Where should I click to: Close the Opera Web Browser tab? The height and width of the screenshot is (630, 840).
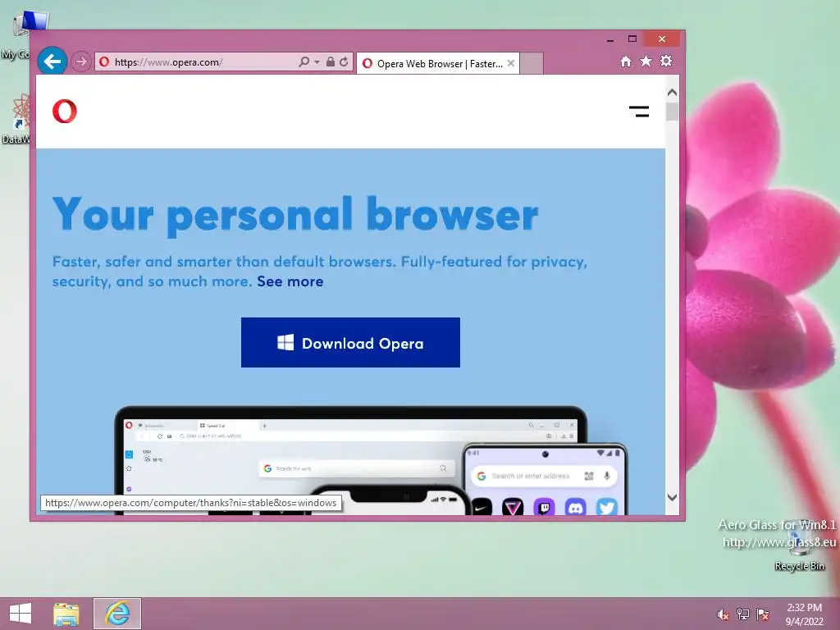click(511, 63)
